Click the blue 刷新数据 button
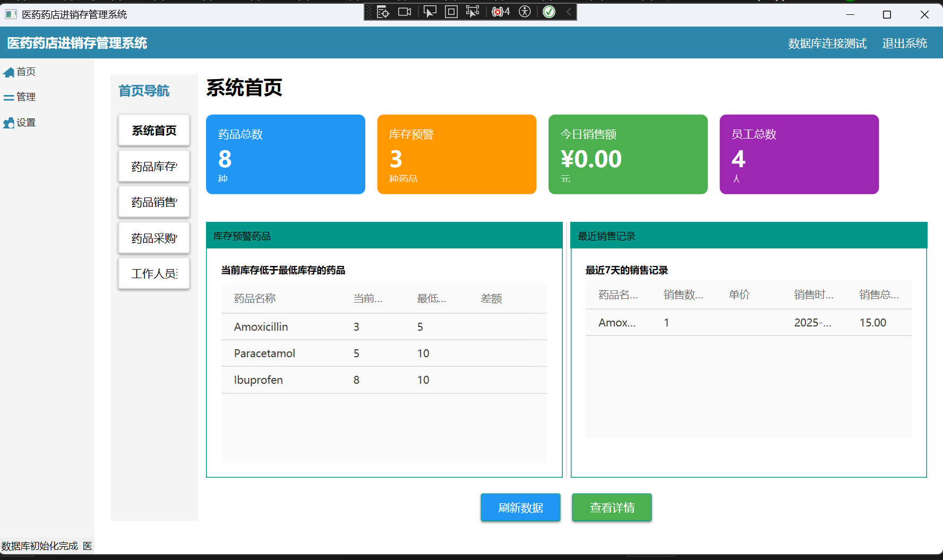The width and height of the screenshot is (943, 560). tap(520, 507)
